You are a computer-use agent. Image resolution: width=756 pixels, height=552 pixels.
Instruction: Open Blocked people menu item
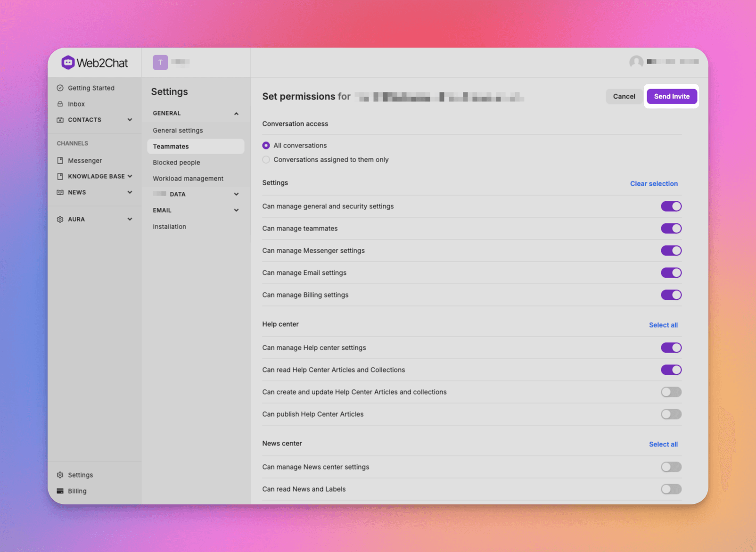(196, 162)
